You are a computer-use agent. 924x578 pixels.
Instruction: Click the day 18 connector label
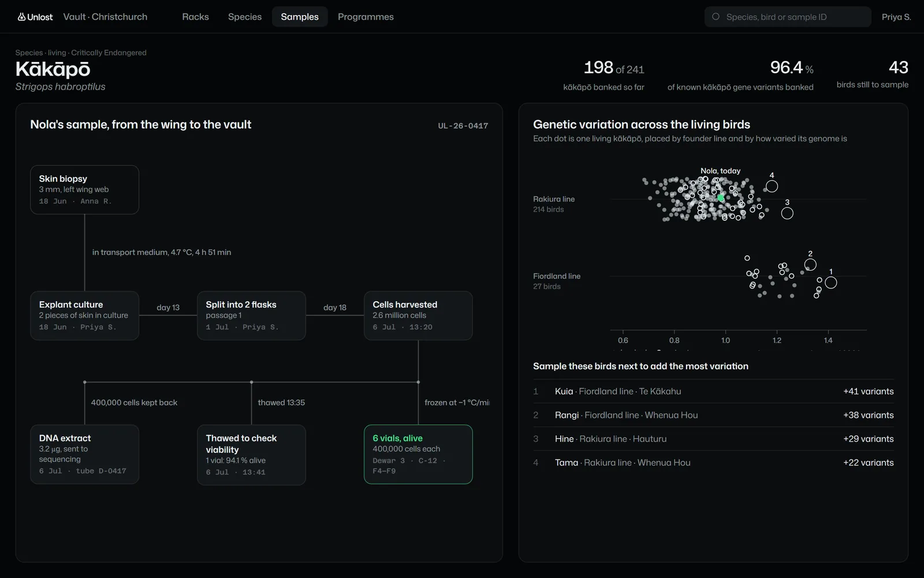tap(335, 307)
